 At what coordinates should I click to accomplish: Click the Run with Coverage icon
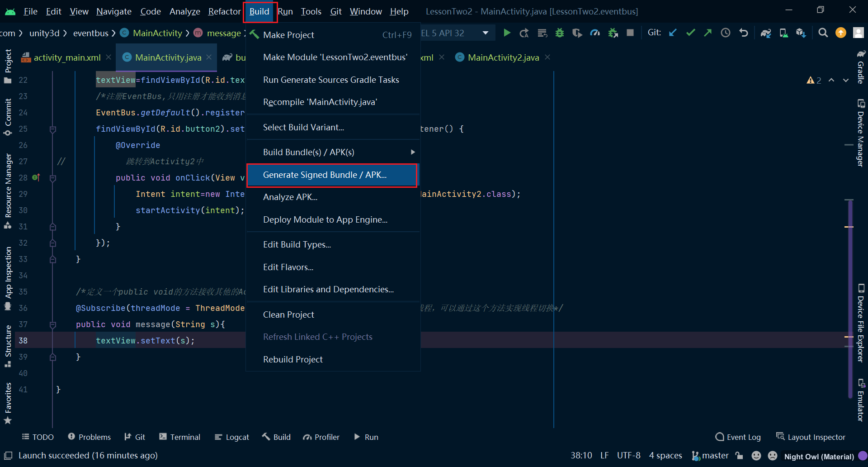click(x=577, y=33)
